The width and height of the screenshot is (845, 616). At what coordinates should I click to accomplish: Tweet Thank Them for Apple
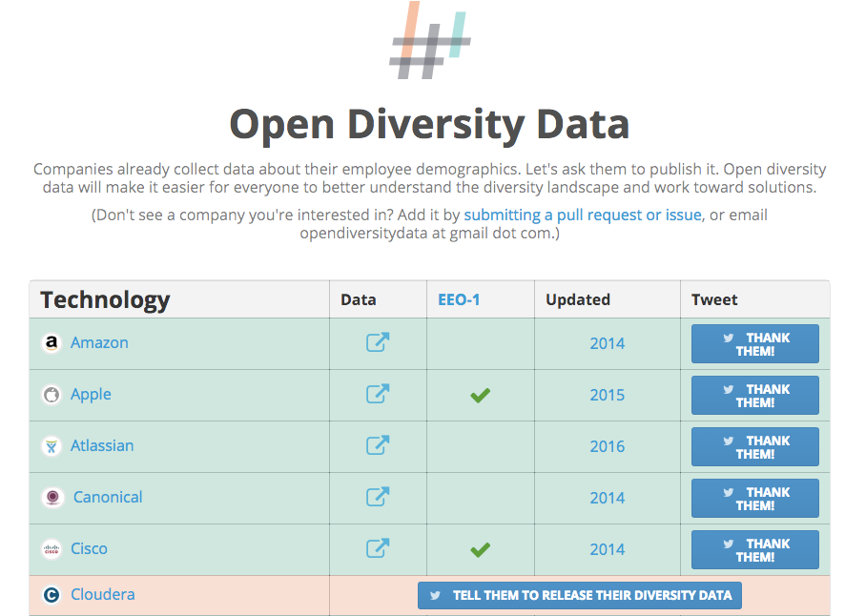tap(755, 395)
